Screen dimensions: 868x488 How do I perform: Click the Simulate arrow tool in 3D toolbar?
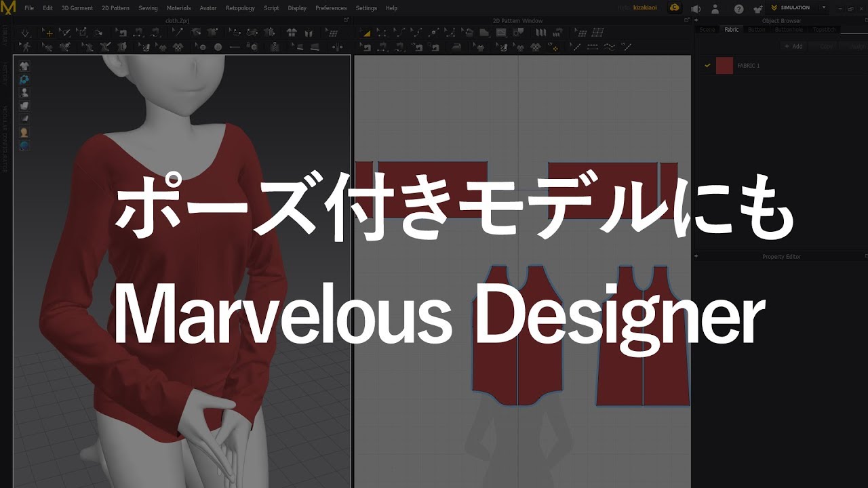pyautogui.click(x=26, y=33)
